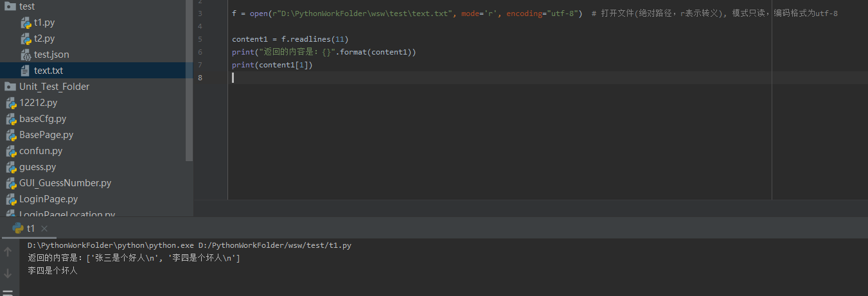
Task: Click the print format statement on line 6
Action: pos(324,52)
